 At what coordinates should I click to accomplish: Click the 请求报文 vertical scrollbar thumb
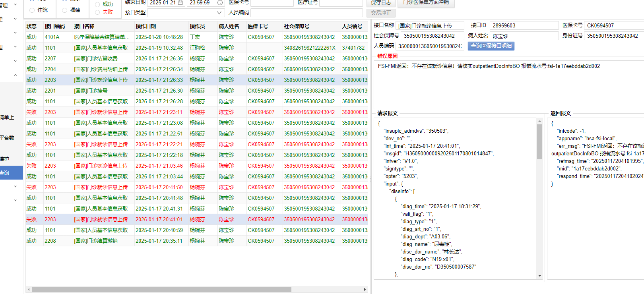click(539, 142)
